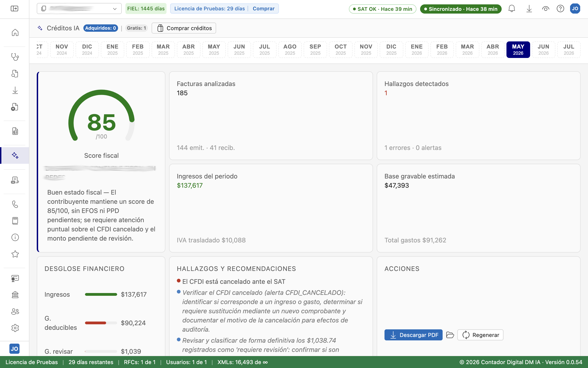The width and height of the screenshot is (588, 368).
Task: Select the DIC 2025 period tab
Action: tap(391, 50)
